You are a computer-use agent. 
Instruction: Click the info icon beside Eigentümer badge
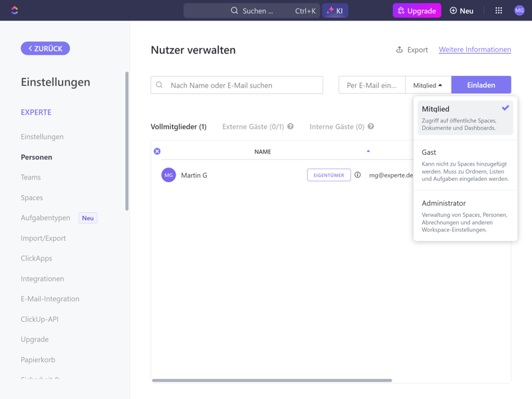pos(358,175)
